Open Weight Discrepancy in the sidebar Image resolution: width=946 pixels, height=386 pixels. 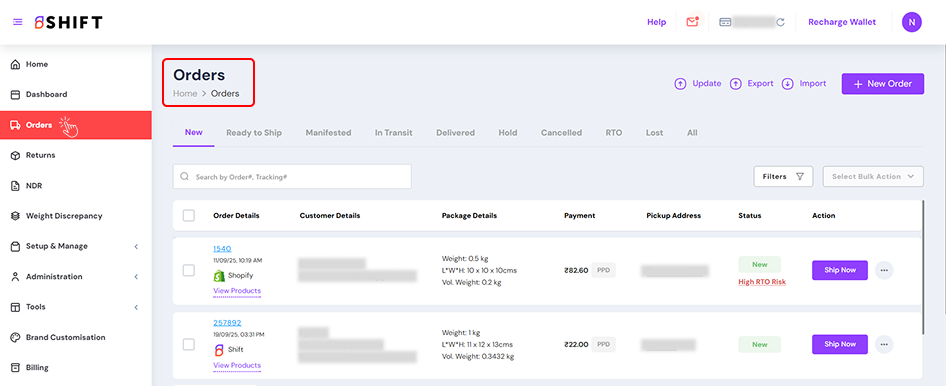64,216
